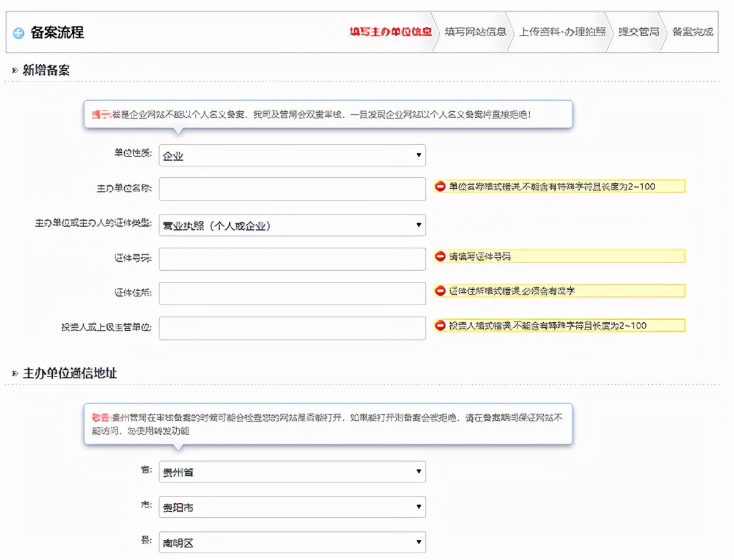The image size is (734, 560).
Task: Click the 主办单位名称 input field
Action: 292,188
